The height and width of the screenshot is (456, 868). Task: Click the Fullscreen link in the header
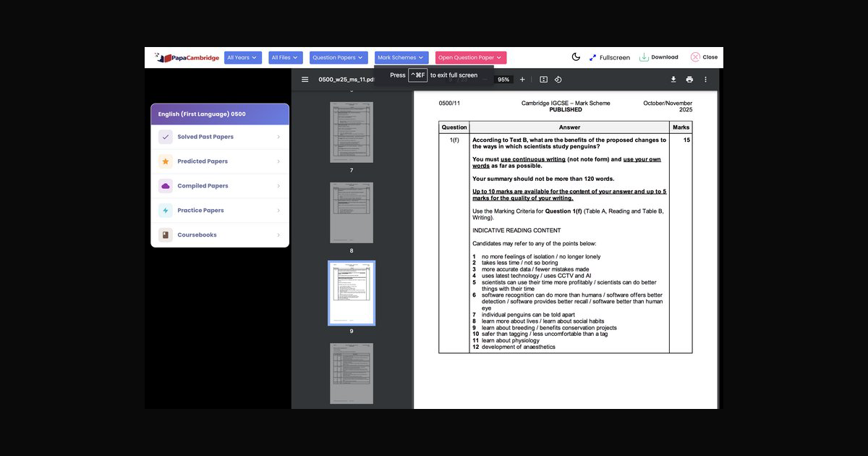tap(612, 56)
